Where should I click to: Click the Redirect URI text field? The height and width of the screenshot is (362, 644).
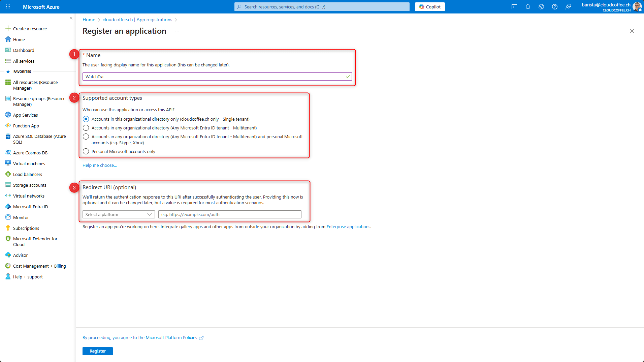click(x=230, y=214)
